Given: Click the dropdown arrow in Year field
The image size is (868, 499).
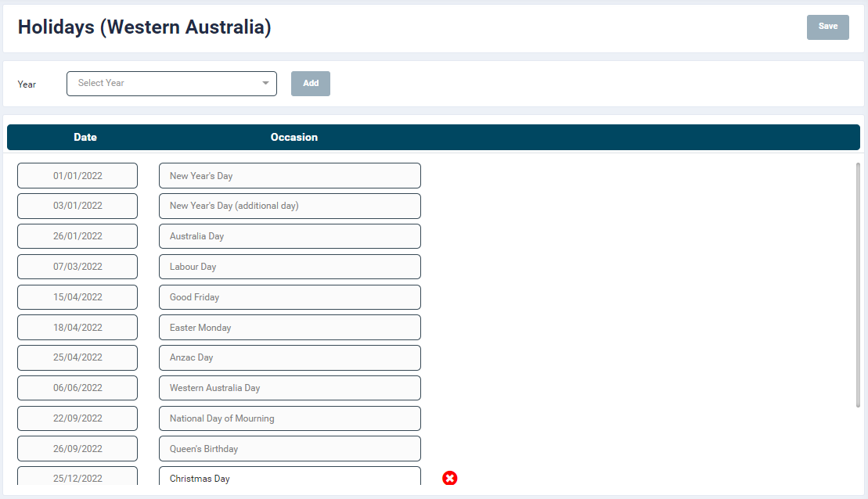Looking at the screenshot, I should pos(265,84).
